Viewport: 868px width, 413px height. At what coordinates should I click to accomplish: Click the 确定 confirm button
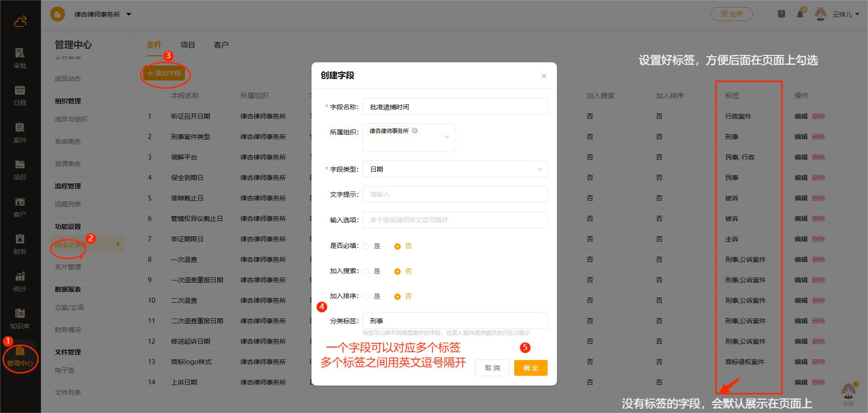(530, 368)
